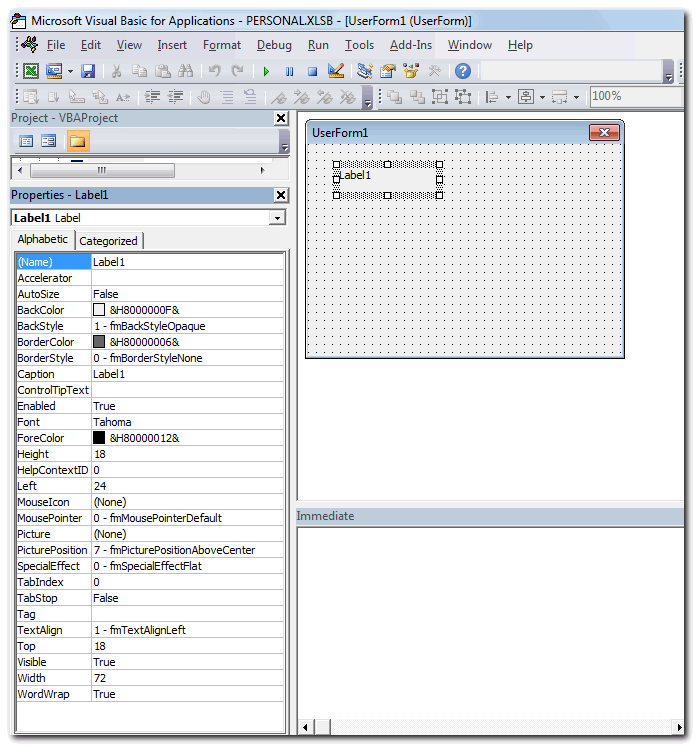Click the Outdent icon in Edit toolbar
The width and height of the screenshot is (695, 746).
176,97
